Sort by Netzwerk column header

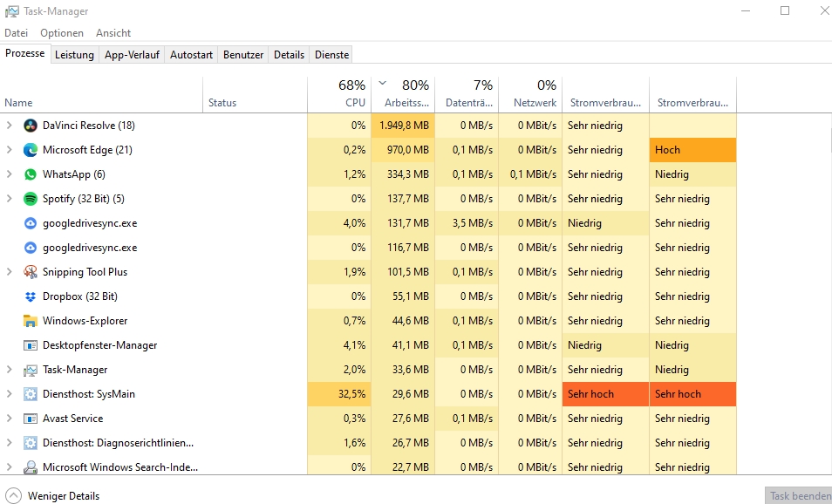click(x=530, y=95)
